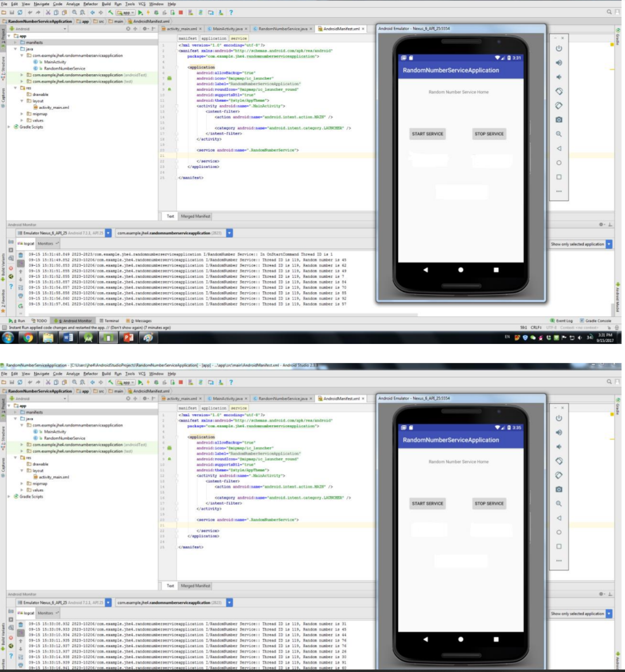
Task: Switch to RandomNumberService.java tab in upper editor
Action: [283, 29]
